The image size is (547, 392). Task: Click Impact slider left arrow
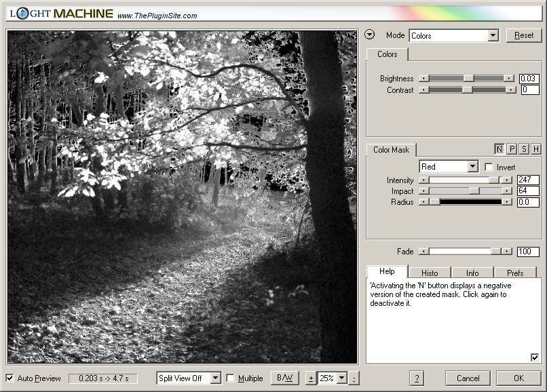423,191
